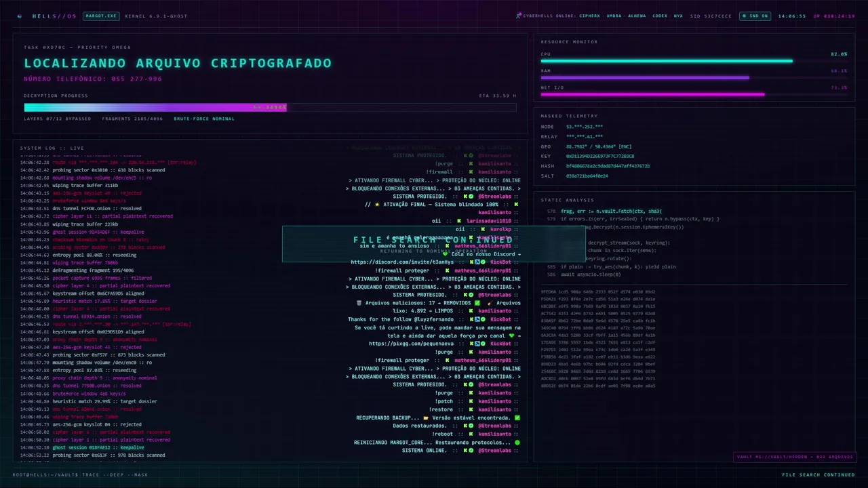Screen dimensions: 868x488
Task: Click the CPU usage bar
Action: [694, 61]
